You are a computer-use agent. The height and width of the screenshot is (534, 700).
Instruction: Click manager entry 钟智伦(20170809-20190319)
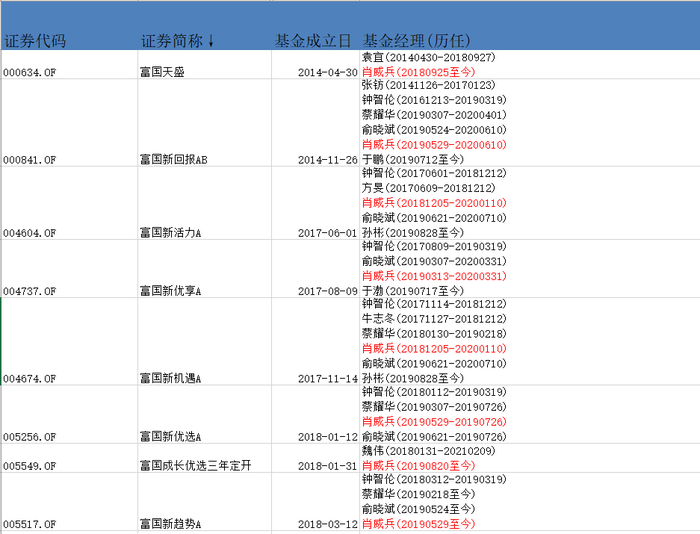coord(434,246)
